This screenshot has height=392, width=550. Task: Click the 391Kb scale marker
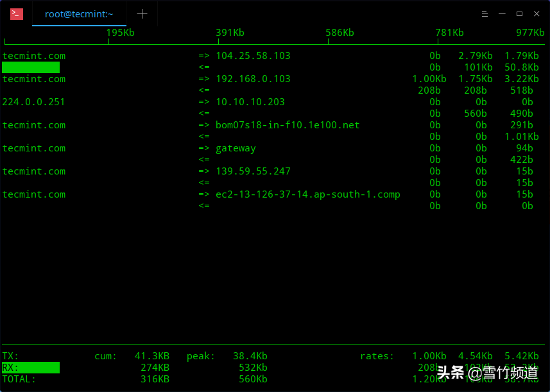[x=230, y=33]
